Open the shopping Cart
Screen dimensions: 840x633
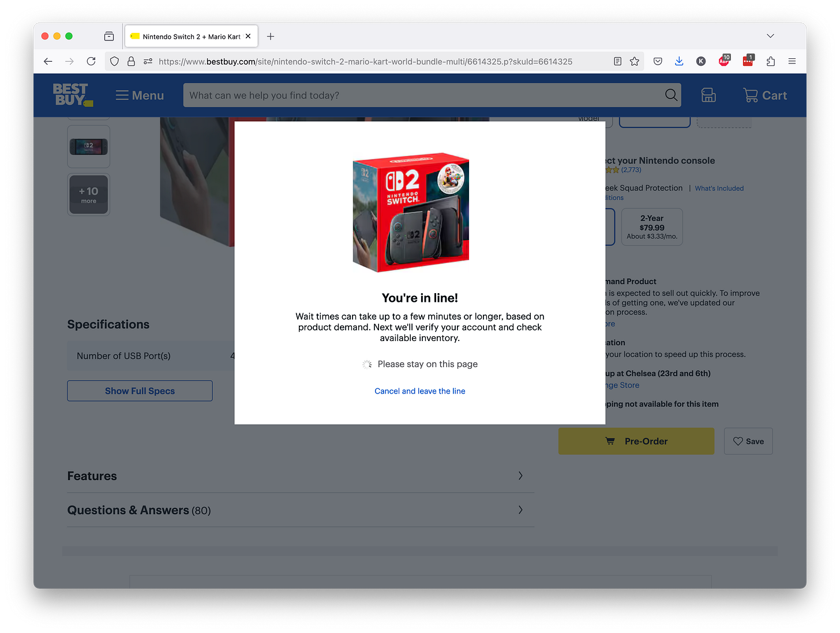765,95
